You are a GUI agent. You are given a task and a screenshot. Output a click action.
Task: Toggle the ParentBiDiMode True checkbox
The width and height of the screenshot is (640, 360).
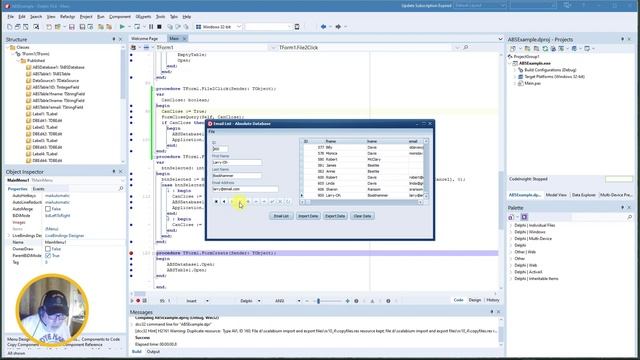(x=48, y=256)
